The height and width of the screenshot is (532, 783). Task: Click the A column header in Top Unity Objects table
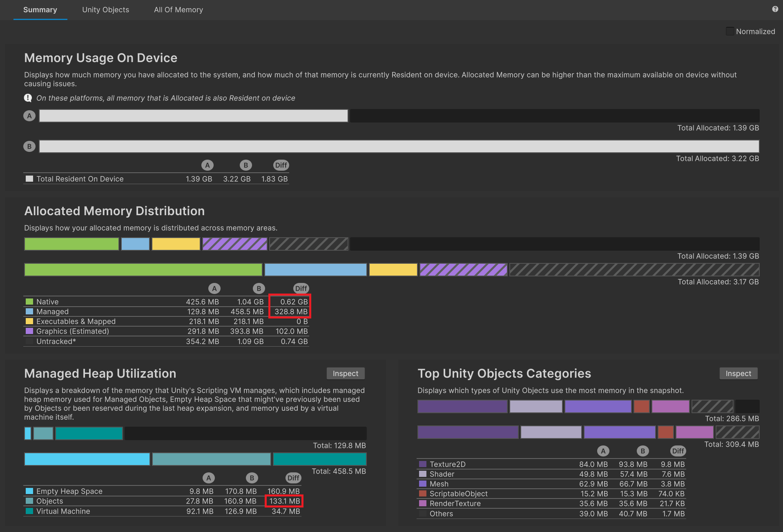[x=603, y=451]
